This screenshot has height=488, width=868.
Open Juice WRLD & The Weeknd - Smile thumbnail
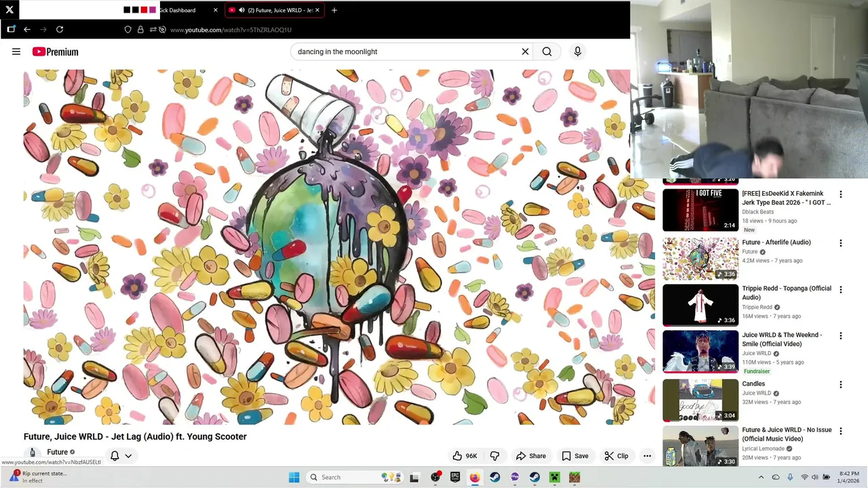pos(701,351)
